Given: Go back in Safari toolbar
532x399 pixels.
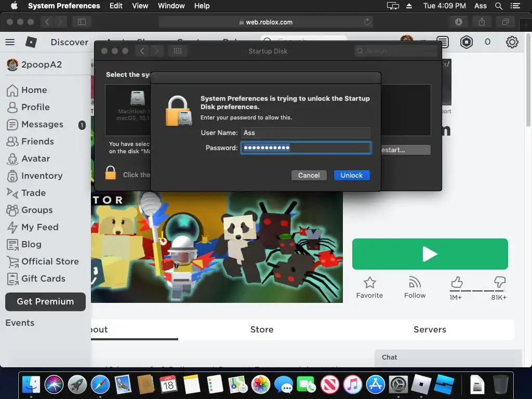Looking at the screenshot, I should [47, 22].
